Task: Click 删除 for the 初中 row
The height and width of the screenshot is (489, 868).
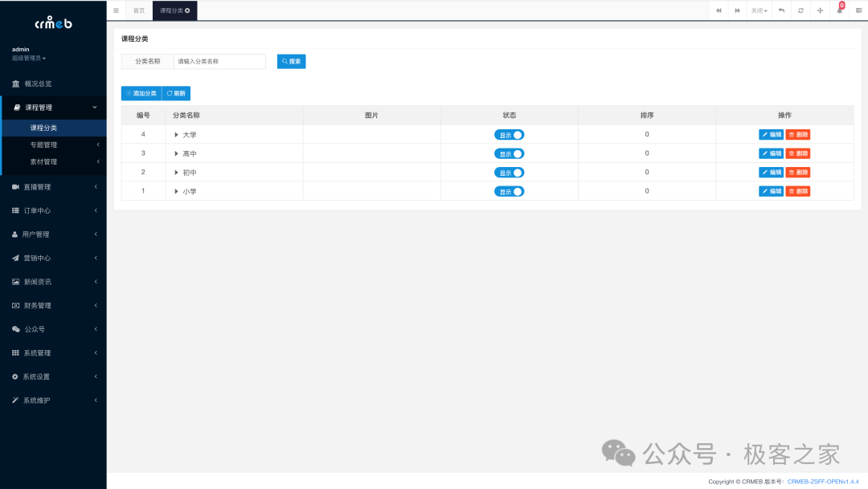Action: (798, 172)
